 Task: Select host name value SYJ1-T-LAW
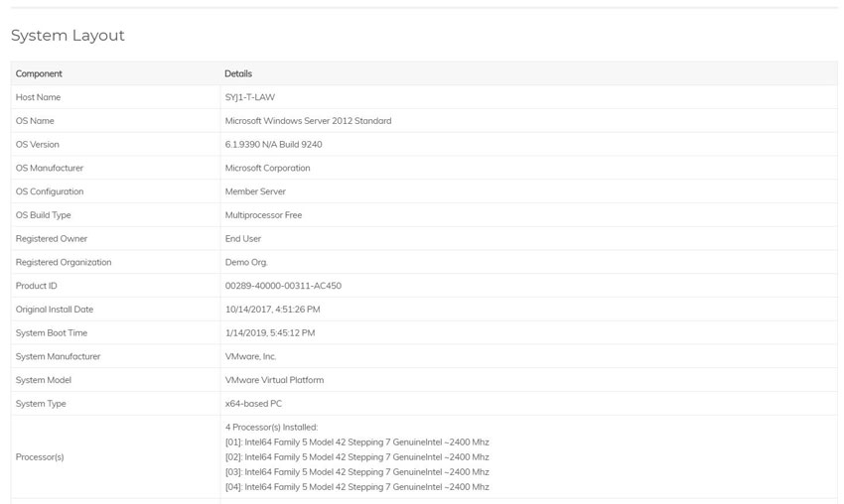pyautogui.click(x=250, y=97)
